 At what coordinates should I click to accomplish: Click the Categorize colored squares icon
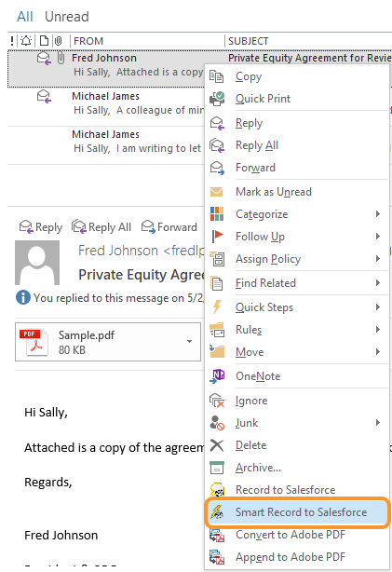click(217, 213)
